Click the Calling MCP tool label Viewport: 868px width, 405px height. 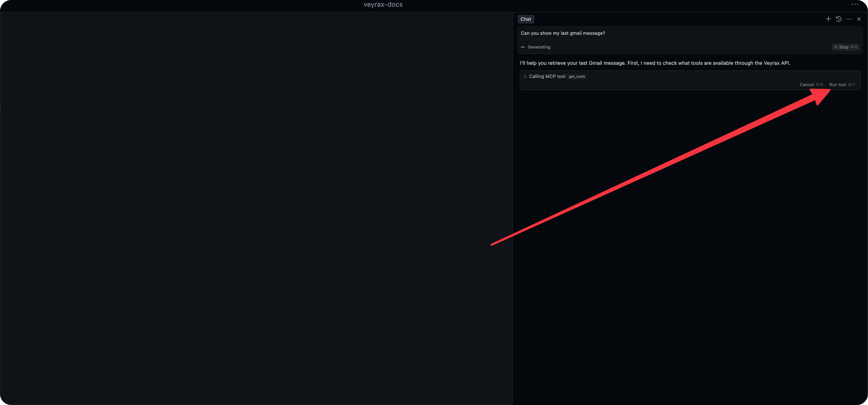click(x=547, y=76)
